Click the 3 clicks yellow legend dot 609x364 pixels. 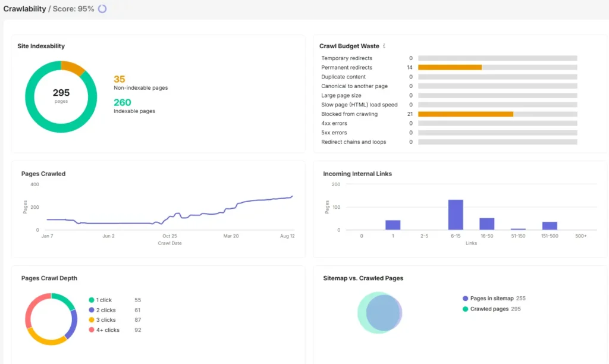point(91,320)
